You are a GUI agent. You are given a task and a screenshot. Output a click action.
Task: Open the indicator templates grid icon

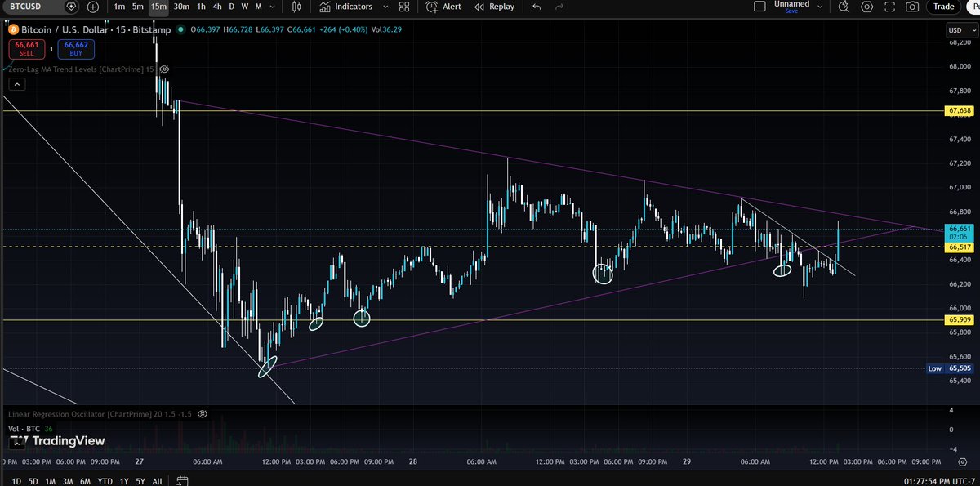pos(403,7)
